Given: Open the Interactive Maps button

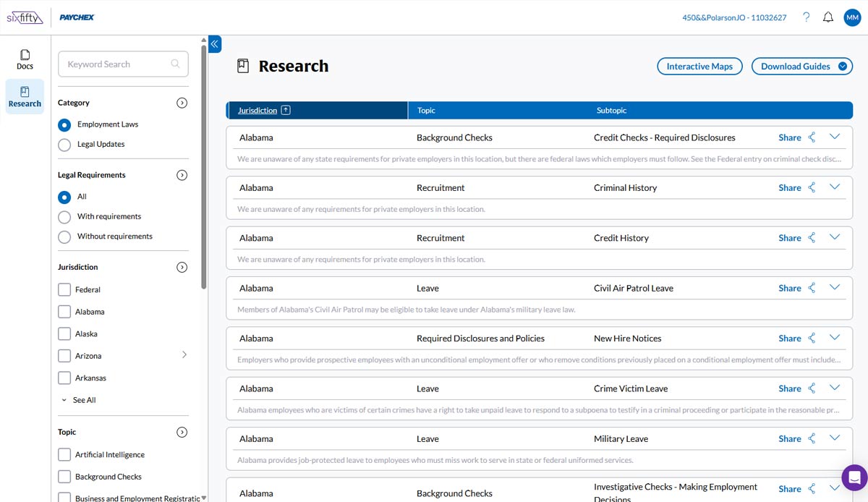Looking at the screenshot, I should tap(699, 67).
